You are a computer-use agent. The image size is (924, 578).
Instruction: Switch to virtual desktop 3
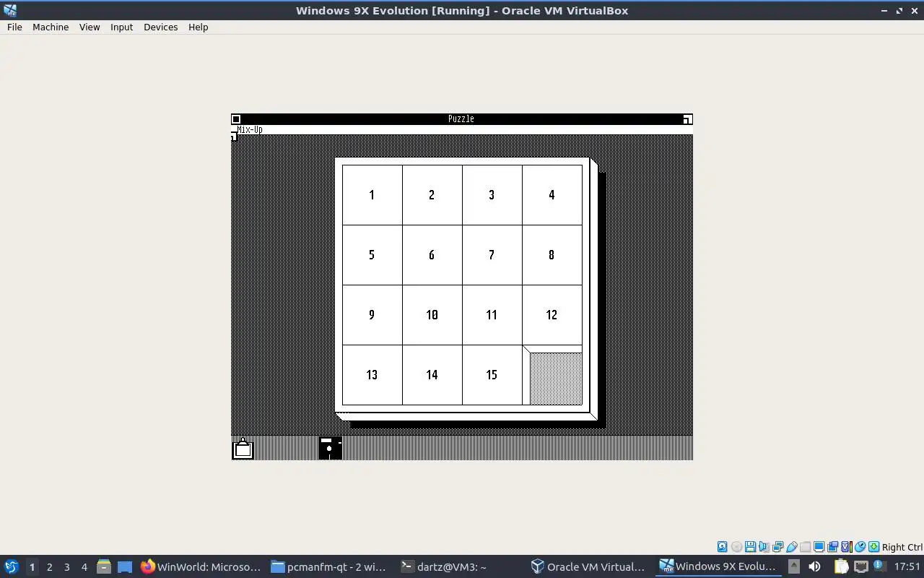(66, 567)
